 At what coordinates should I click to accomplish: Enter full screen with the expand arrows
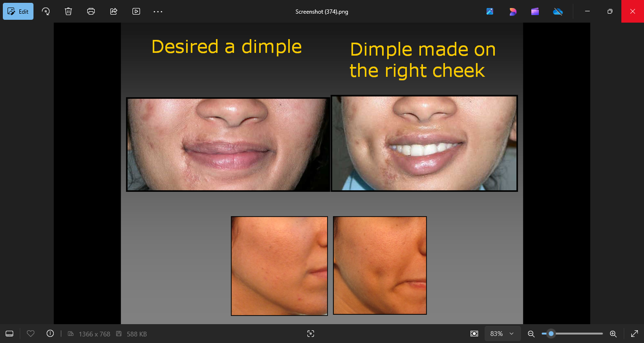click(634, 334)
